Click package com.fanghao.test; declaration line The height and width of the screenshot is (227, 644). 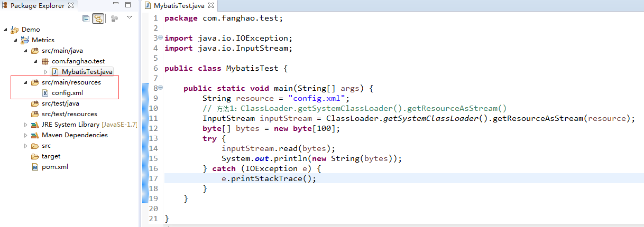tap(224, 18)
